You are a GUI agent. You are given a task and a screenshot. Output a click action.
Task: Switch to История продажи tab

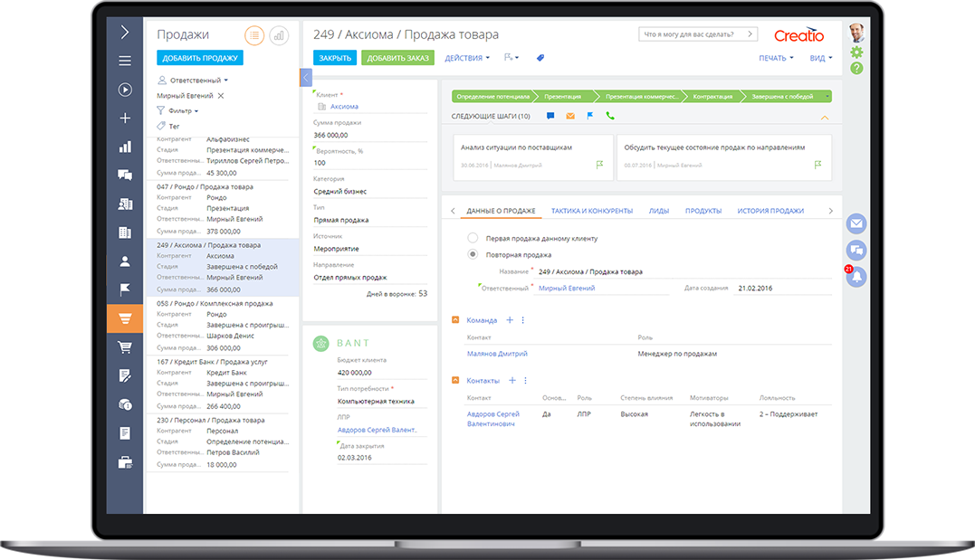pos(770,211)
